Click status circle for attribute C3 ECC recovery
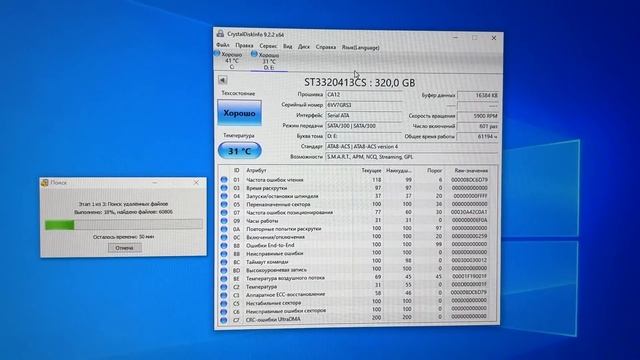 [x=224, y=295]
